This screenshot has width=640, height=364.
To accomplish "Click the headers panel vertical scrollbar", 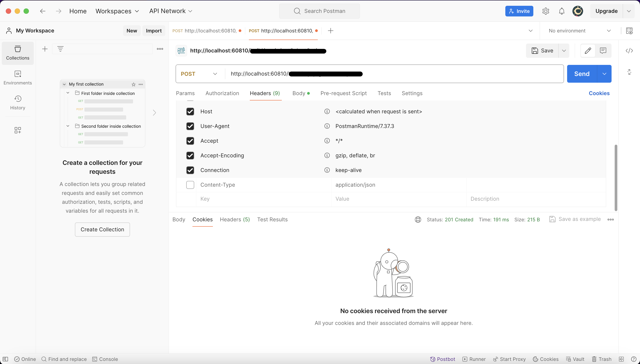I will point(616,178).
